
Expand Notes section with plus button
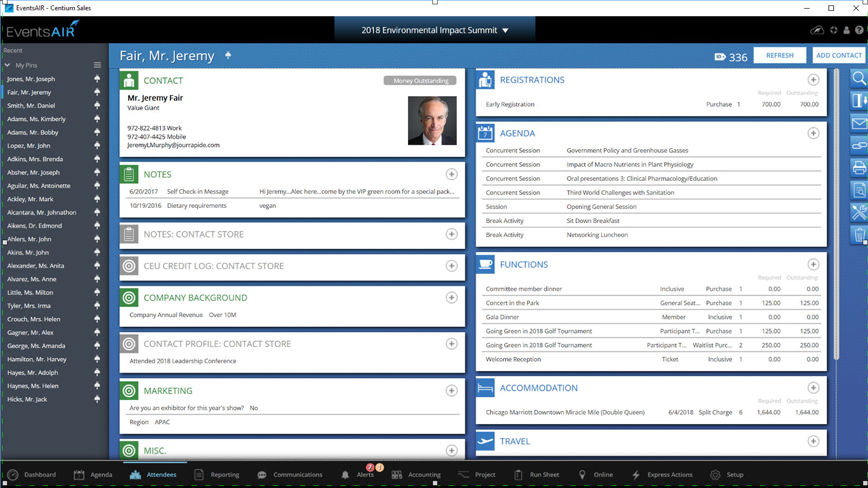pos(451,174)
